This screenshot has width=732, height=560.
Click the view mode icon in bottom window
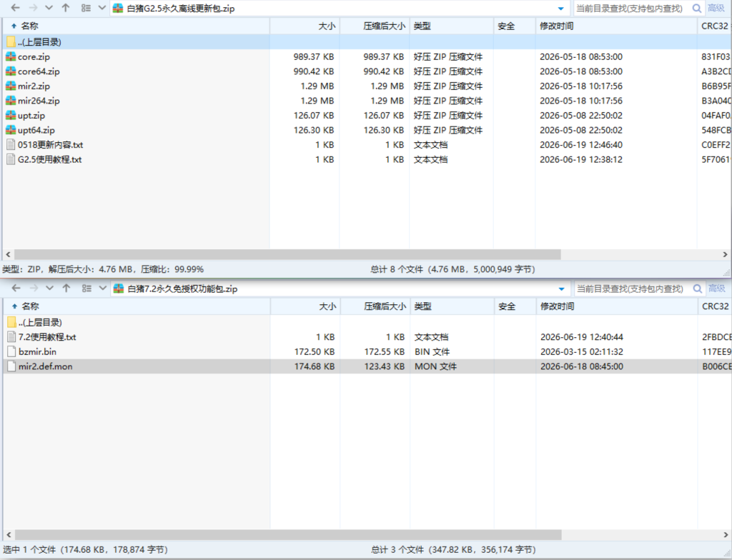[86, 289]
